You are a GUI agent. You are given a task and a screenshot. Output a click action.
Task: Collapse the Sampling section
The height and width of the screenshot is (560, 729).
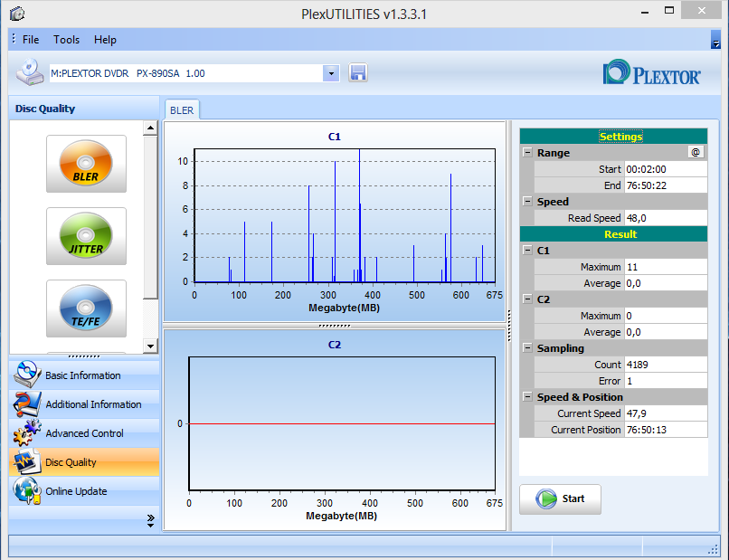(x=527, y=347)
